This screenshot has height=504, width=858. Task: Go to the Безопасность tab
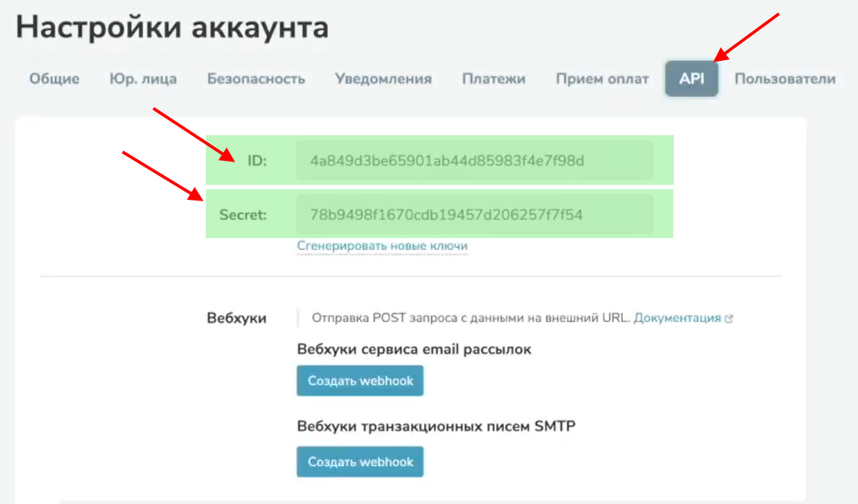256,79
